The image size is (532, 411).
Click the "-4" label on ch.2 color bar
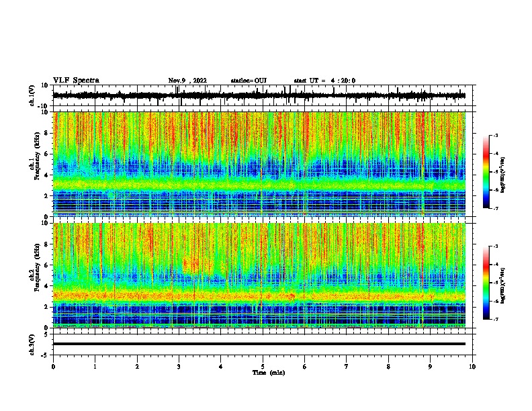[496, 265]
